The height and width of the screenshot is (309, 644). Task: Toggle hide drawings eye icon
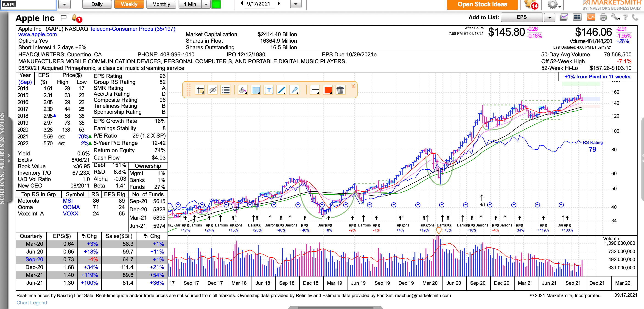[x=213, y=90]
